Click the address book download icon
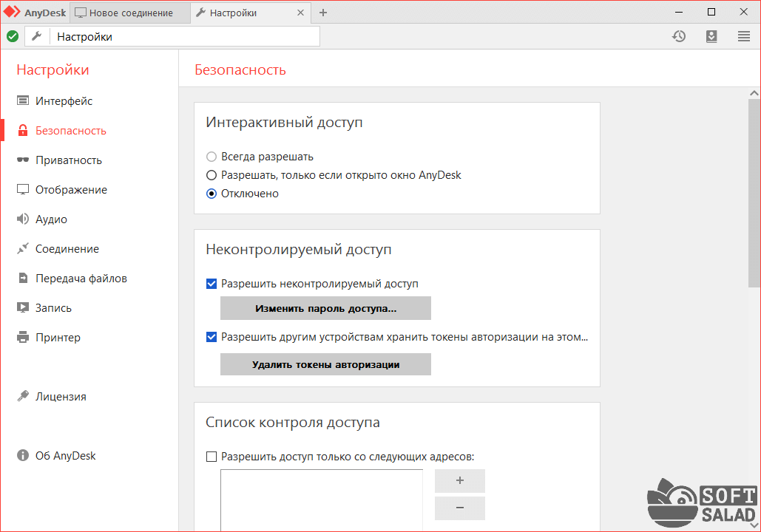Viewport: 761px width, 532px height. click(711, 36)
